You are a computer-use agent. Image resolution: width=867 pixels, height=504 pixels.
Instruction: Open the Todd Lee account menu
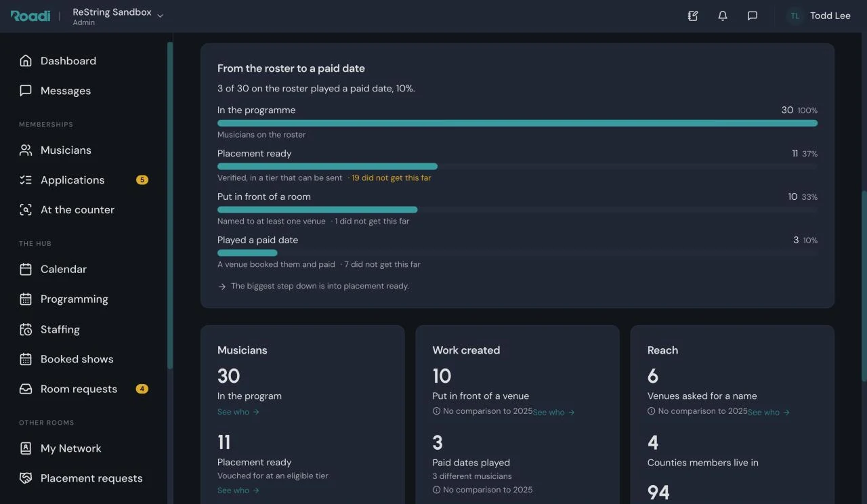[819, 16]
